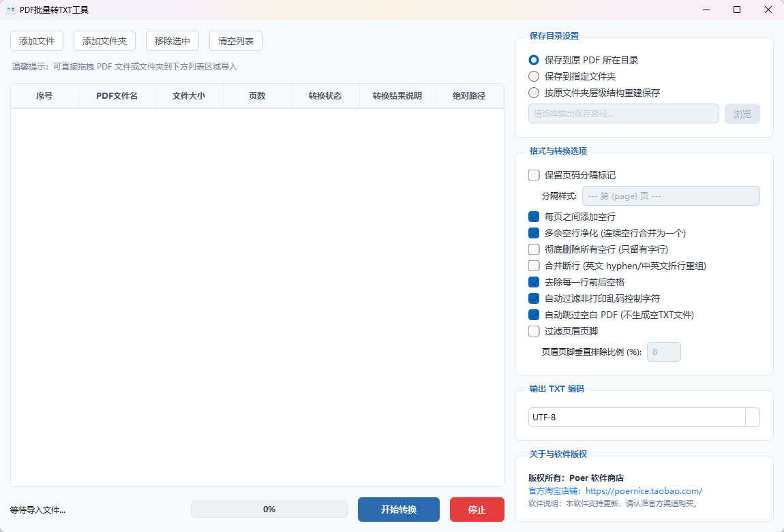Click the 转换结果说明 column header
Viewport: 784px width, 532px height.
[397, 96]
